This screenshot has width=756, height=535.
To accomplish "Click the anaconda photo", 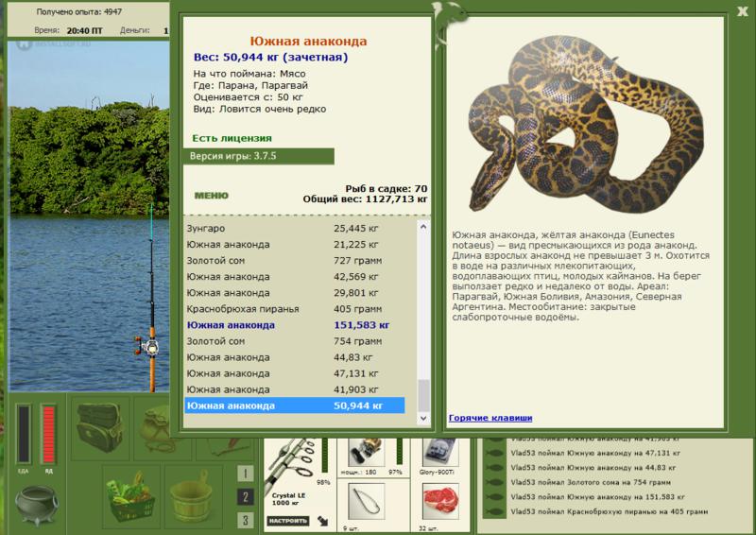I will tap(585, 124).
